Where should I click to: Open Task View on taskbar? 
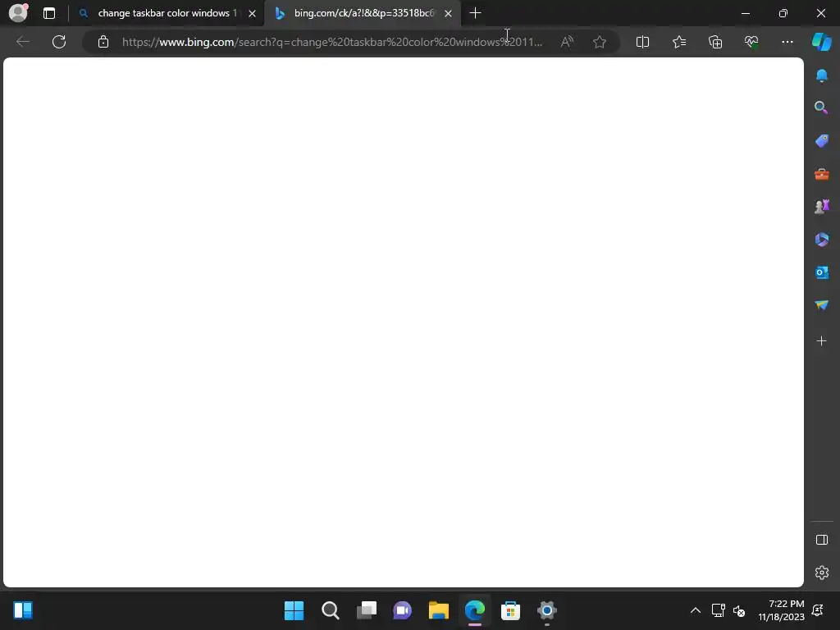(x=367, y=610)
